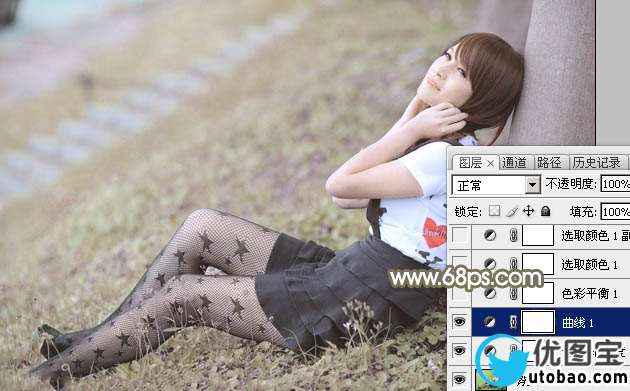Select the background layer image thumbnail
Image resolution: width=630 pixels, height=391 pixels.
[491, 379]
